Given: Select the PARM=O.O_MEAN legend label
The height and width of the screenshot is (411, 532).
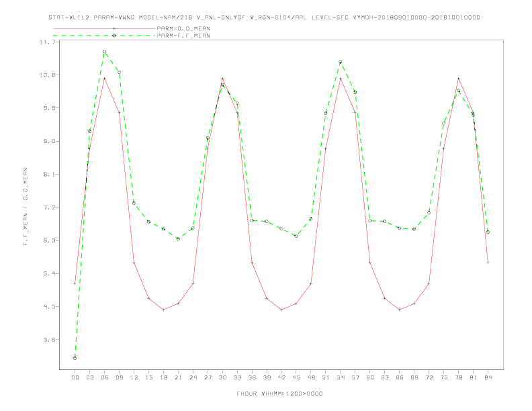Looking at the screenshot, I should [183, 28].
